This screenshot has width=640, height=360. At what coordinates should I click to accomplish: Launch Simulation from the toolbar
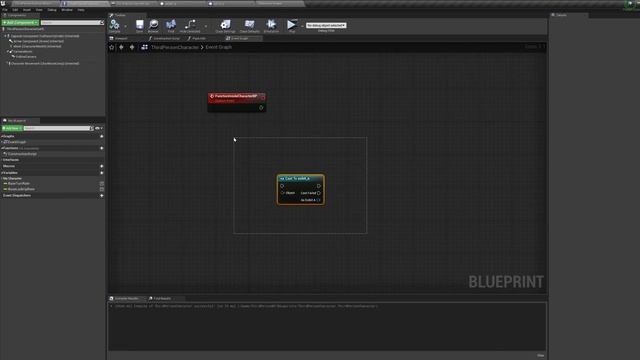click(x=271, y=25)
